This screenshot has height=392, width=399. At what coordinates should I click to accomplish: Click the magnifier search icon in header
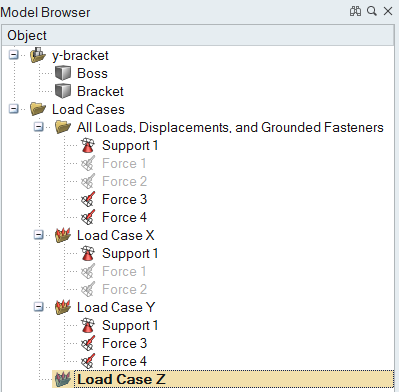click(372, 11)
